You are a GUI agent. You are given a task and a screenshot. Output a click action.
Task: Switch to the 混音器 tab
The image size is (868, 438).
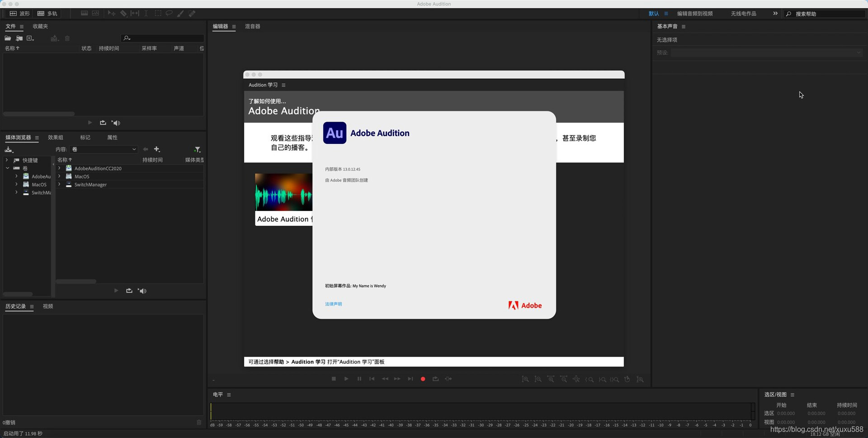tap(252, 26)
